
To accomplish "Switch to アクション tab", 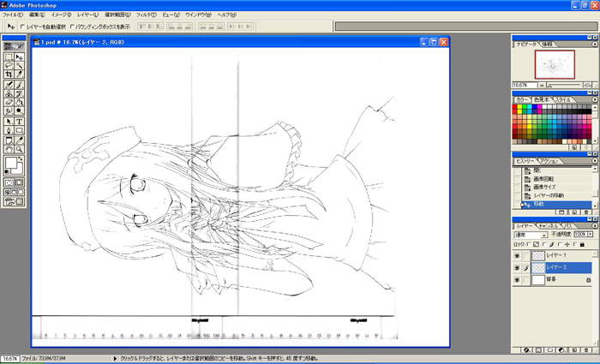I will coord(550,161).
